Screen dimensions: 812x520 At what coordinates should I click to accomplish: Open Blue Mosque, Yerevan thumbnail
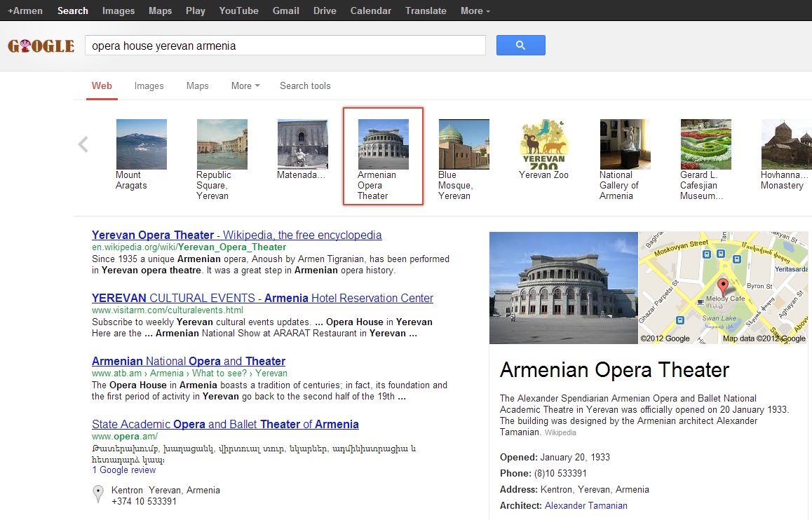pos(464,144)
